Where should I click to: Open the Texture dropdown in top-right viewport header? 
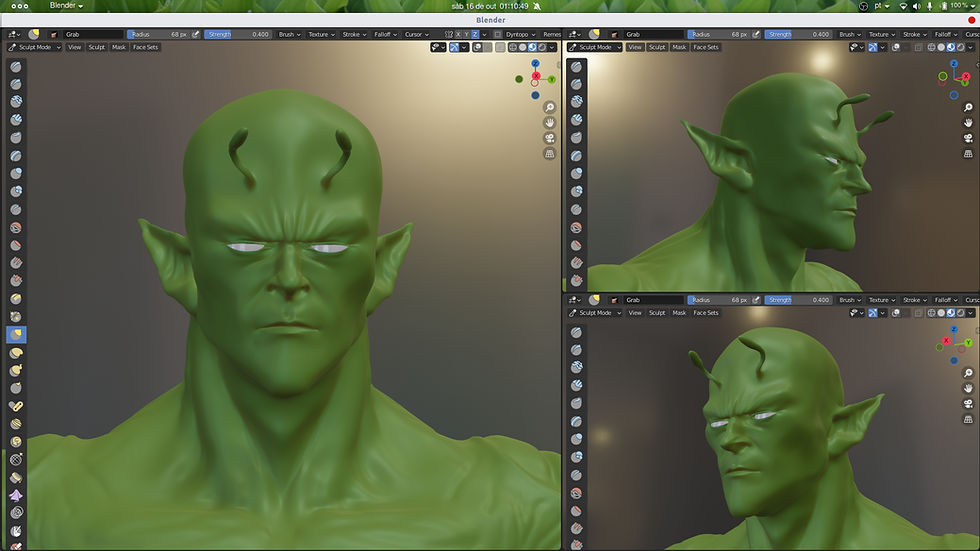click(881, 34)
